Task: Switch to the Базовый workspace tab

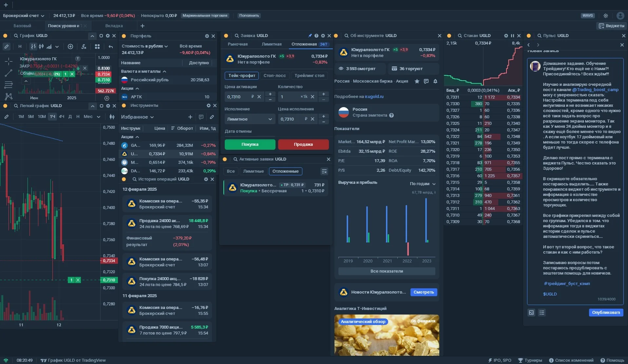Action: [x=22, y=26]
